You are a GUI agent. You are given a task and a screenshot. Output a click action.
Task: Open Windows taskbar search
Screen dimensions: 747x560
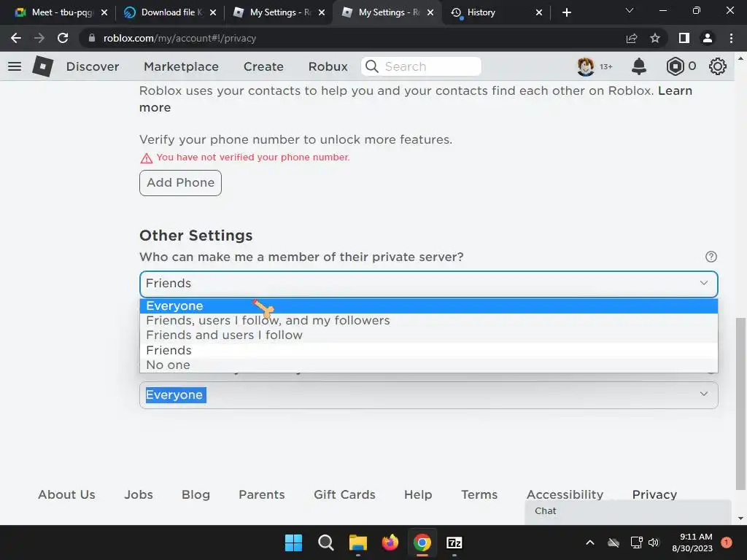(326, 542)
